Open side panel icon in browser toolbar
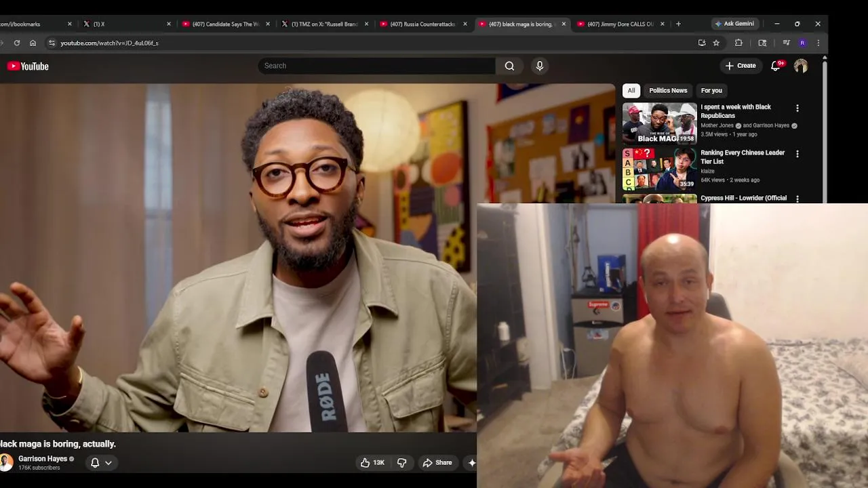Image resolution: width=868 pixels, height=488 pixels. (x=762, y=43)
